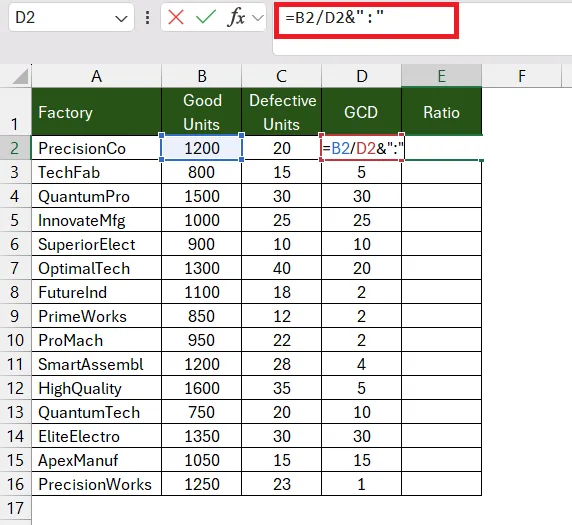Image resolution: width=572 pixels, height=525 pixels.
Task: Click the formula bar options dots handle
Action: (x=147, y=18)
